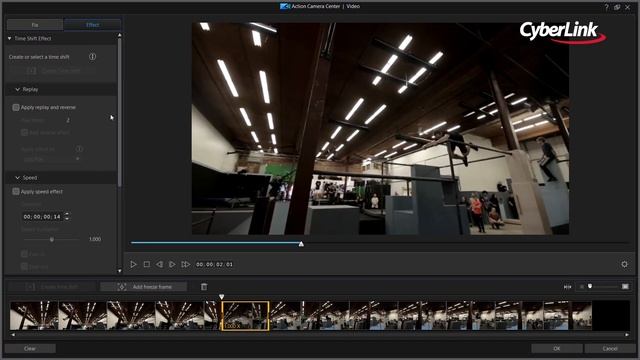Click the timeline playhead marker
Screen dimensions: 640x360
[222, 297]
